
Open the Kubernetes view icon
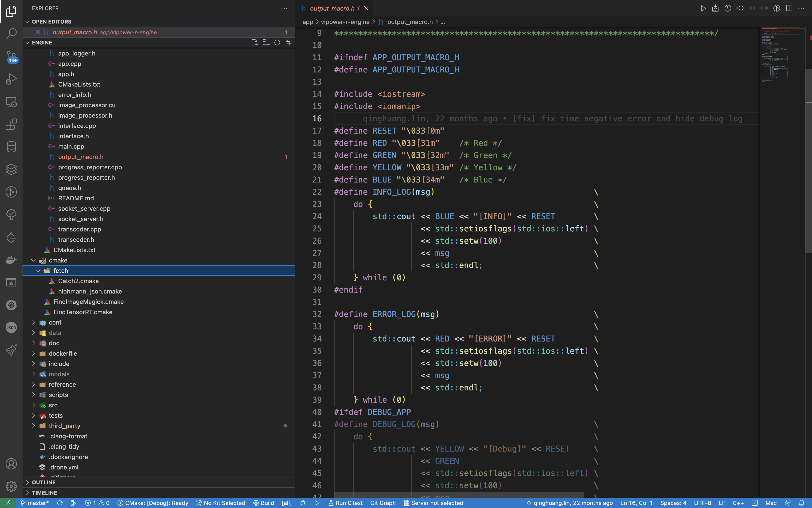click(x=11, y=305)
